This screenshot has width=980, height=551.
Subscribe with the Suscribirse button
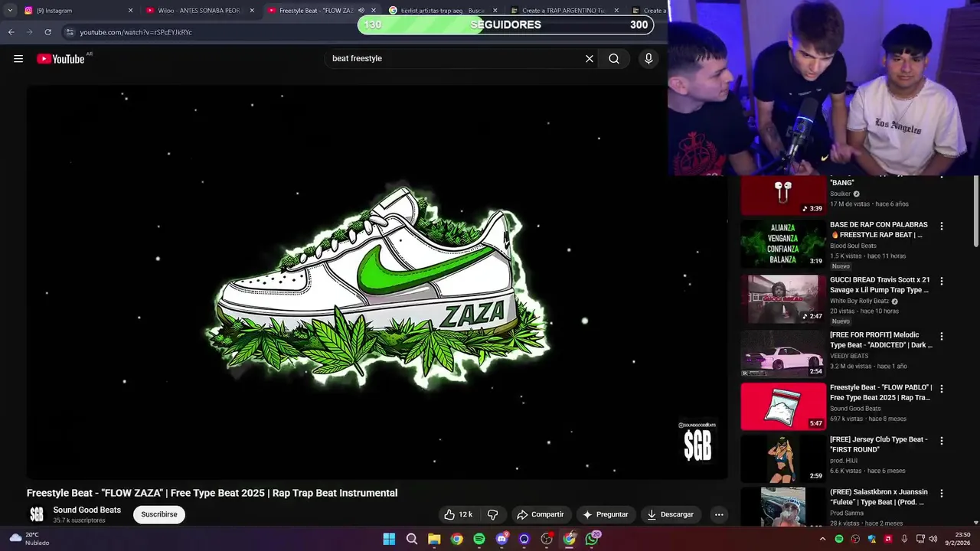[x=159, y=514]
